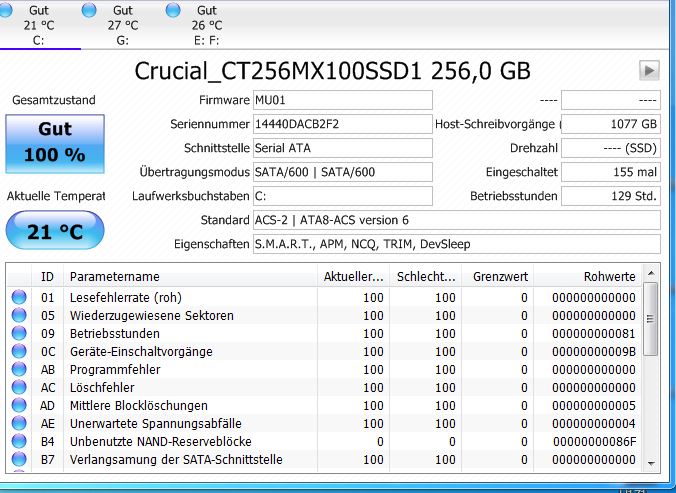Click raw value 00000000086F
This screenshot has height=493, width=676.
point(594,442)
